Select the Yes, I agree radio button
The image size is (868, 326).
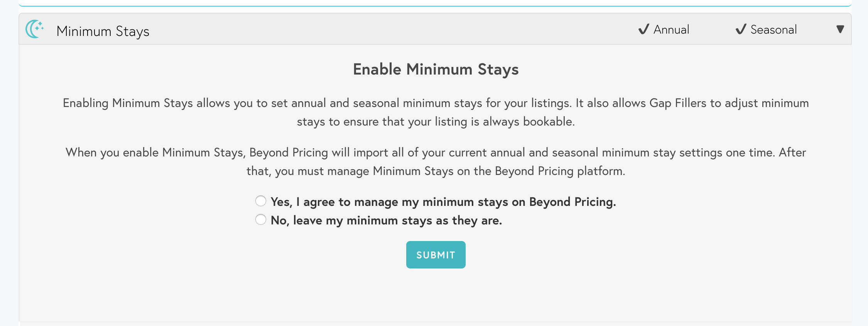click(x=261, y=201)
